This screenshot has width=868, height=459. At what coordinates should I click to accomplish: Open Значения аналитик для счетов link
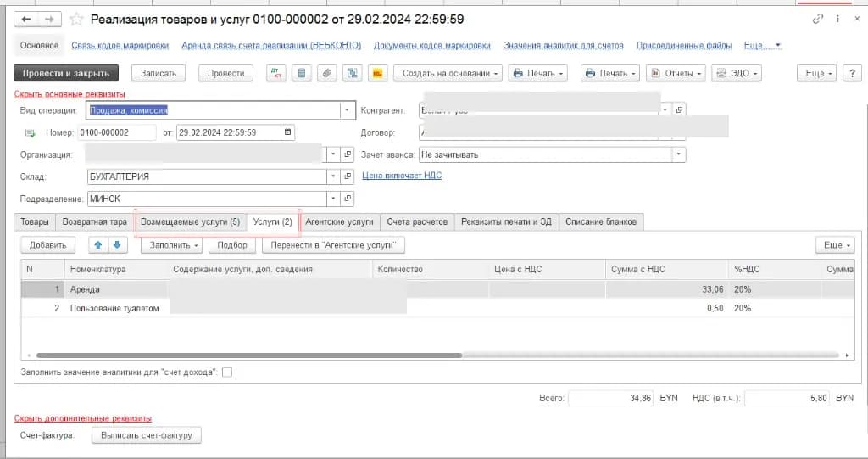(564, 46)
